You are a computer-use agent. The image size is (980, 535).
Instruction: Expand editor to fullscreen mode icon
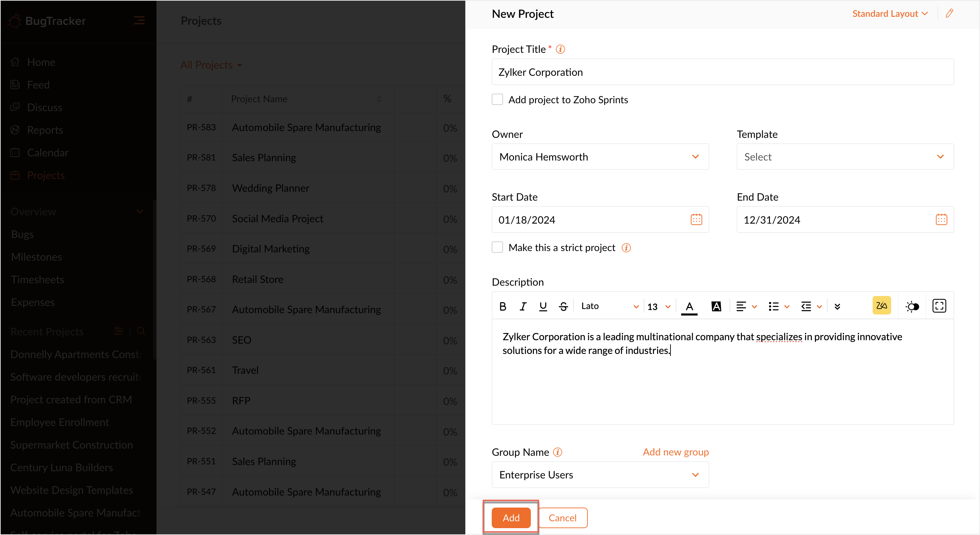939,306
